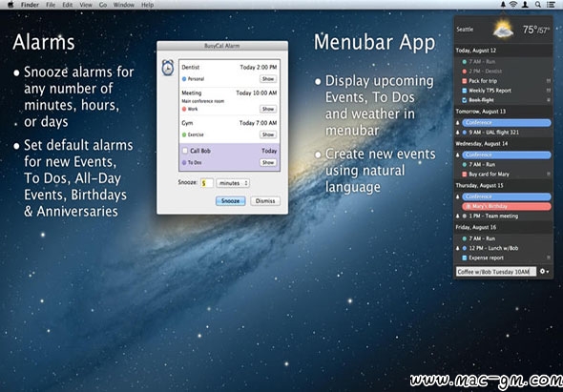Click the green Exercise calendar dot
Image resolution: width=563 pixels, height=392 pixels.
[x=184, y=134]
